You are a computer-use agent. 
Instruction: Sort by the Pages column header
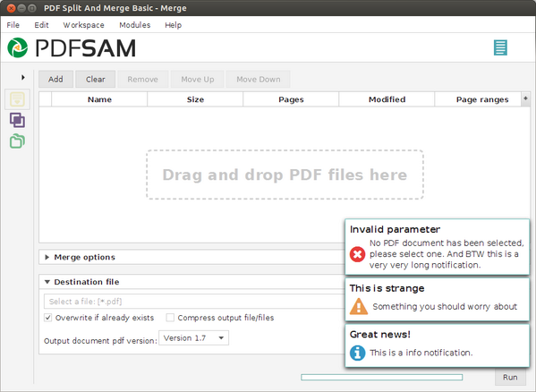(x=291, y=99)
